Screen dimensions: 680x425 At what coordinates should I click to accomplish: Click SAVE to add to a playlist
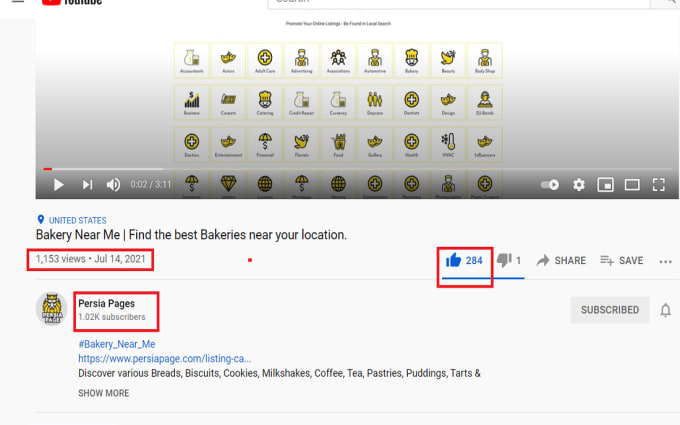coord(621,261)
